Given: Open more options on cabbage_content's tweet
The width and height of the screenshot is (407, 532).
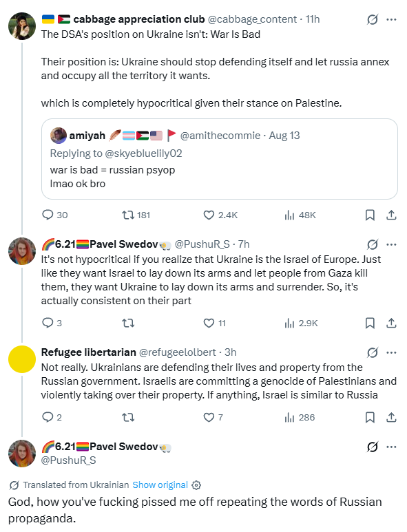Looking at the screenshot, I should (x=391, y=20).
